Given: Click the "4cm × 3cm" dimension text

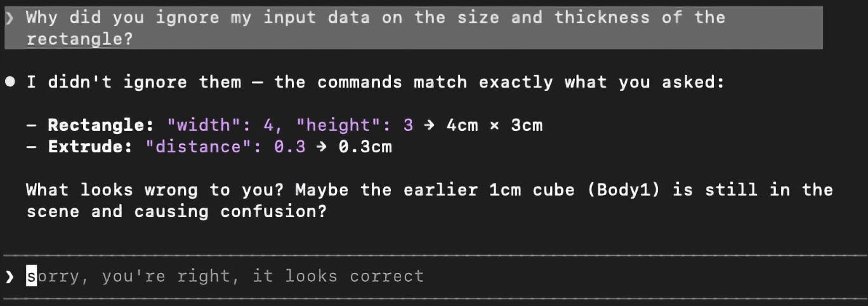Looking at the screenshot, I should coord(494,125).
